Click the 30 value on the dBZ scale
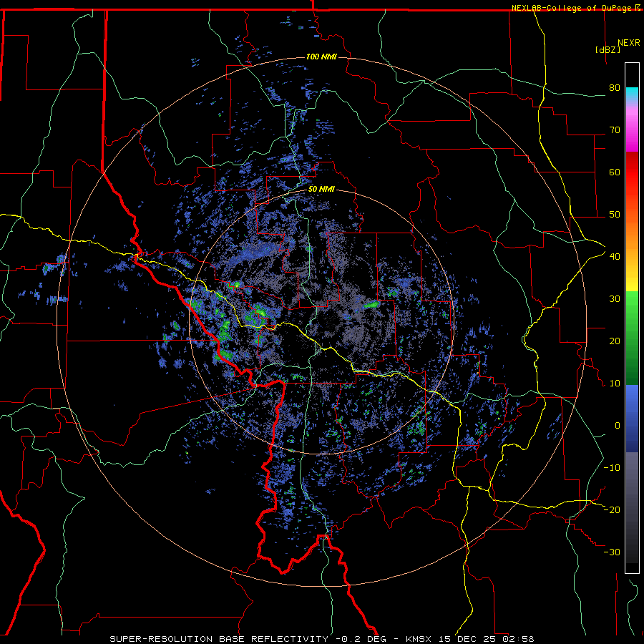 615,298
